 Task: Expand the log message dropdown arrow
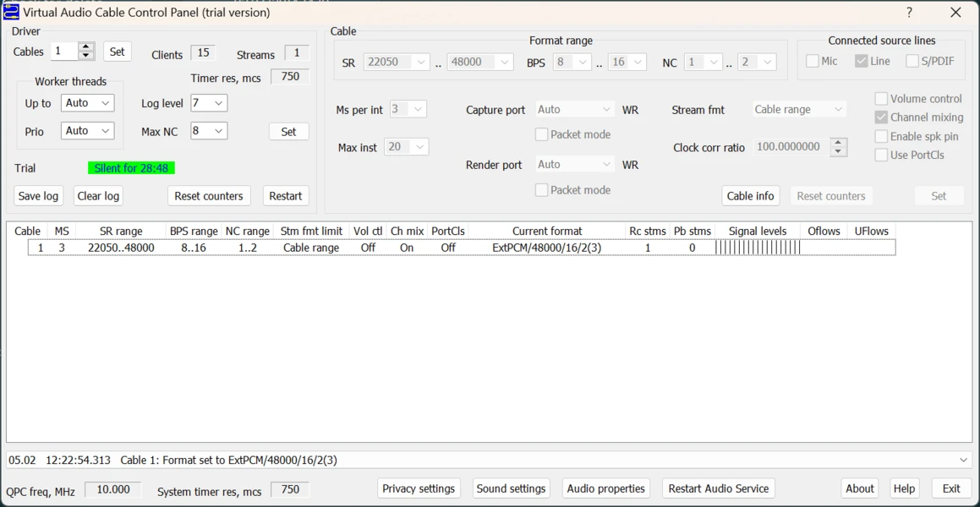tap(965, 460)
